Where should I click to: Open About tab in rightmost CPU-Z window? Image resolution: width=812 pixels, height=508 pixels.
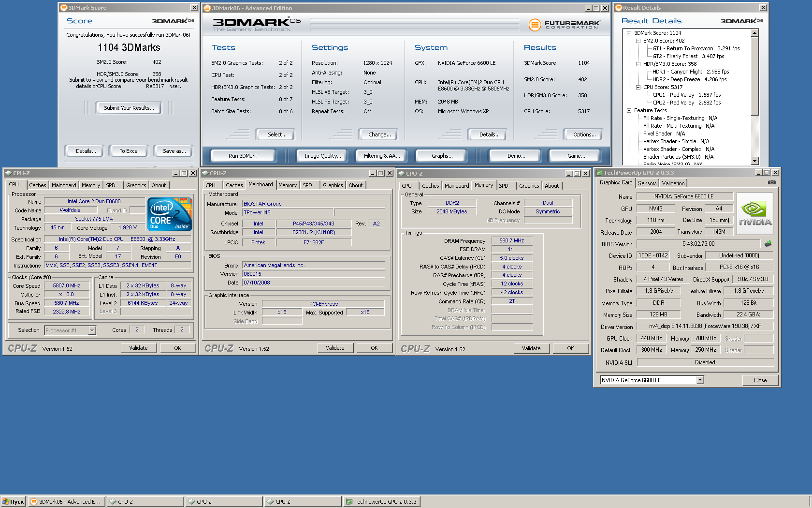[x=551, y=186]
